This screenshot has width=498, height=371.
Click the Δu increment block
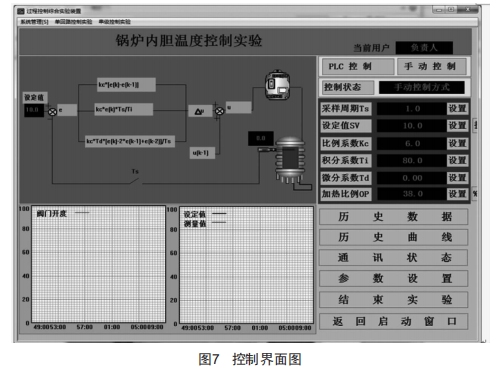click(200, 111)
